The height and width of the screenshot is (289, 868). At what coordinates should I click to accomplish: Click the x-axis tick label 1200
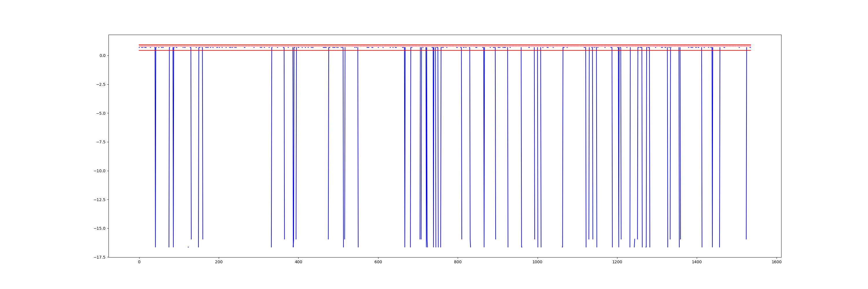click(x=617, y=262)
